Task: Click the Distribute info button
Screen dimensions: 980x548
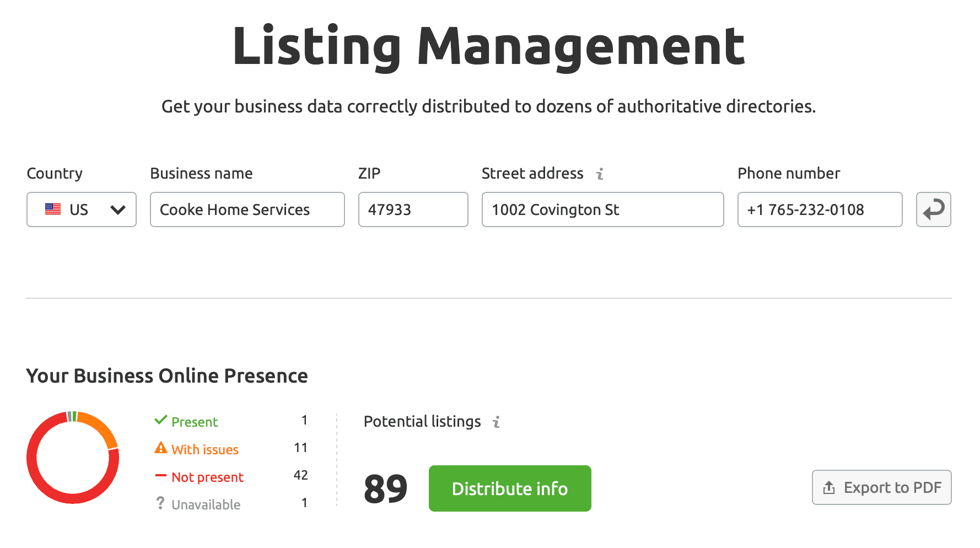Action: click(509, 488)
